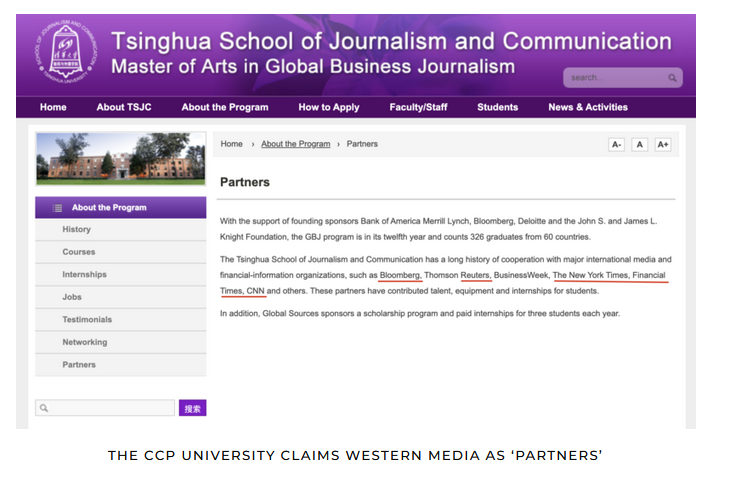Viewport: 753px width, 481px height.
Task: Open Testimonials in the sidebar
Action: [121, 320]
